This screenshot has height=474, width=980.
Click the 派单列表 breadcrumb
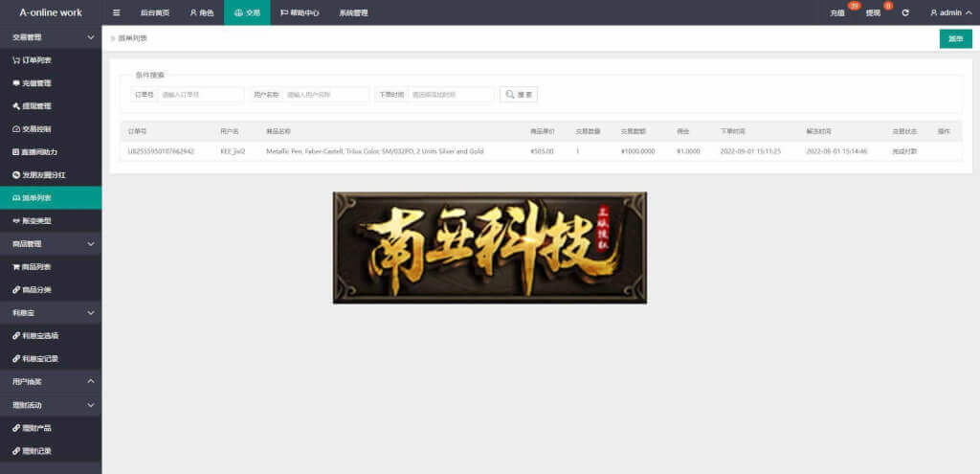click(x=132, y=38)
